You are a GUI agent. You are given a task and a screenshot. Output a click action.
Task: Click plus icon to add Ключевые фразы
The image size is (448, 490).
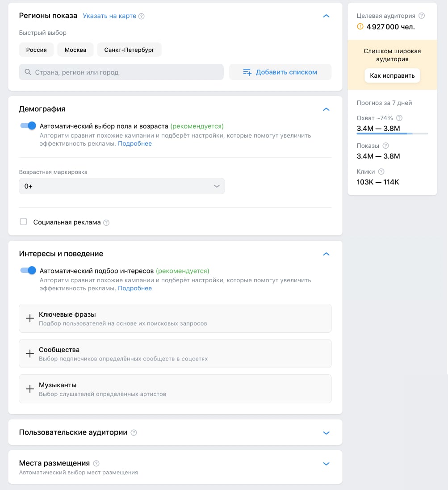click(x=30, y=318)
